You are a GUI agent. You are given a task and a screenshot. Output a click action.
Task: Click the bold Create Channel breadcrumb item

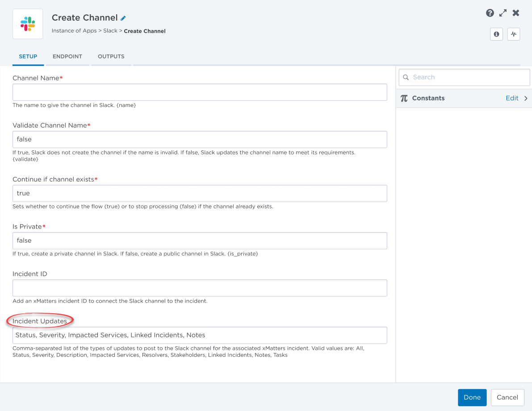(145, 31)
